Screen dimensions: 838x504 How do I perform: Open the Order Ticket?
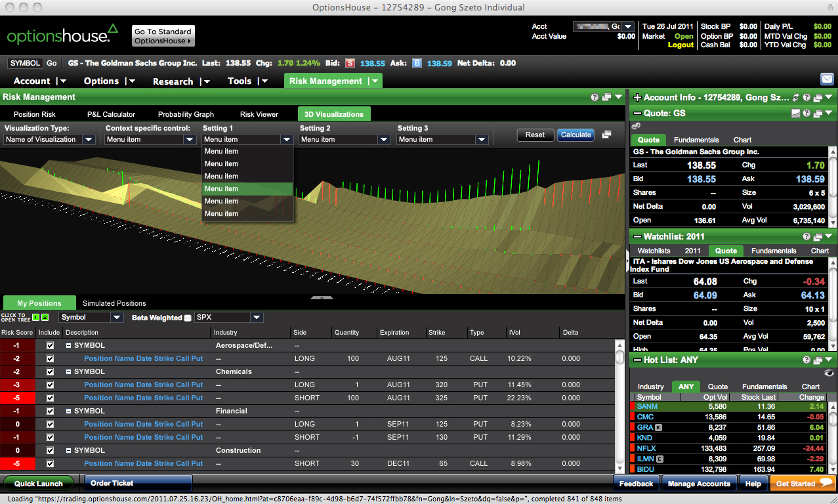pos(138,484)
